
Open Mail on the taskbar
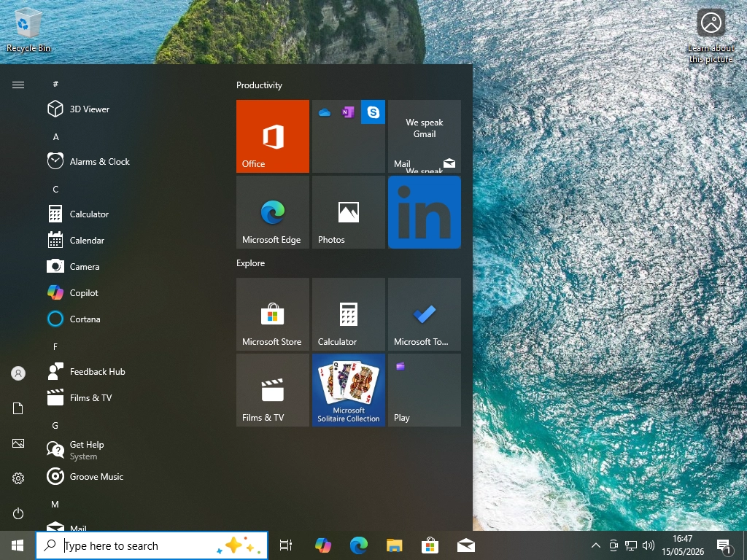466,545
